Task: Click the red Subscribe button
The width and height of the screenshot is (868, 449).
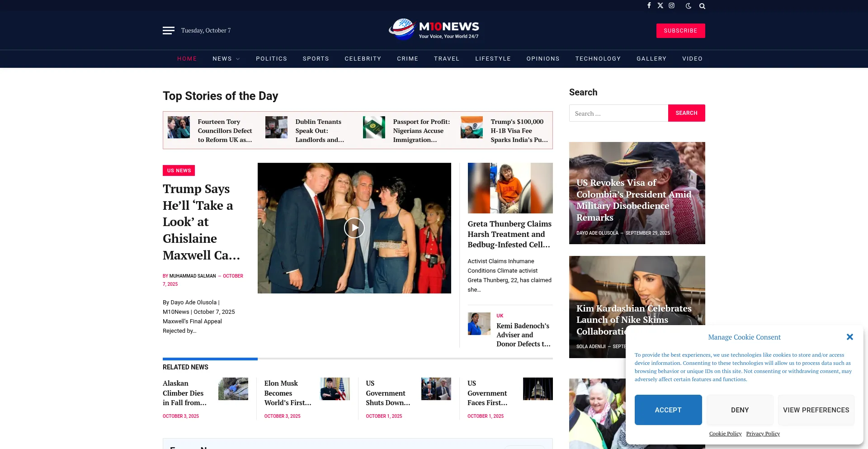Action: pos(680,31)
